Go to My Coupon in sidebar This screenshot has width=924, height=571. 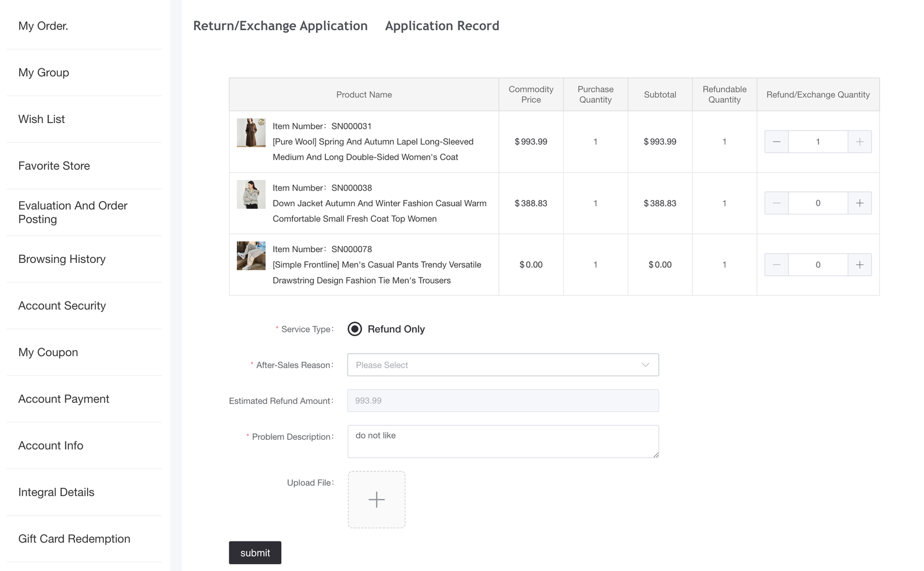[48, 352]
